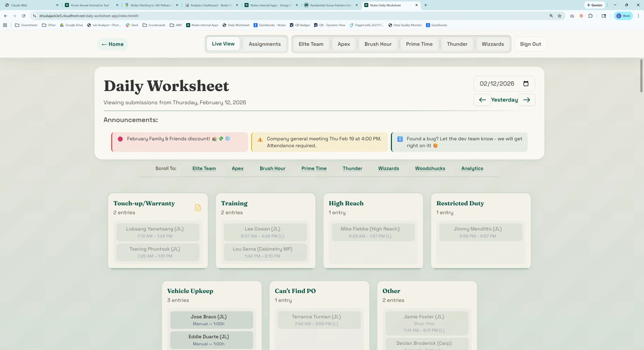Click the Sign Out button
The height and width of the screenshot is (350, 644).
(530, 44)
